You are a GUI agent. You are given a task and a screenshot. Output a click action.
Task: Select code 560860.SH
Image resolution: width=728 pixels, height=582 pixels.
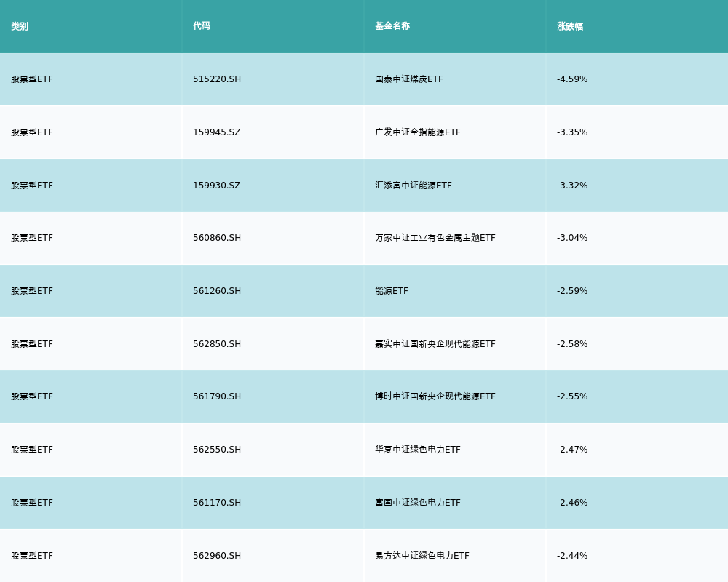217,238
